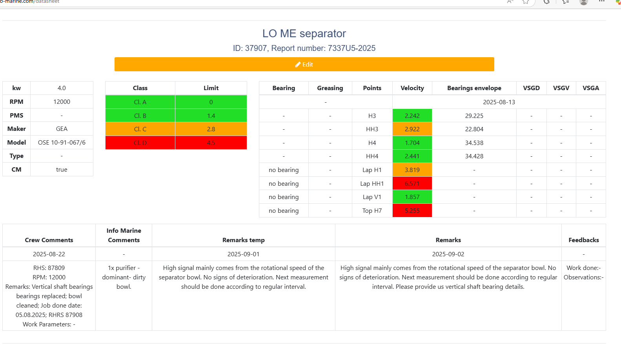Click the Copilot icon at top right
Image resolution: width=621 pixels, height=364 pixels.
click(618, 2)
